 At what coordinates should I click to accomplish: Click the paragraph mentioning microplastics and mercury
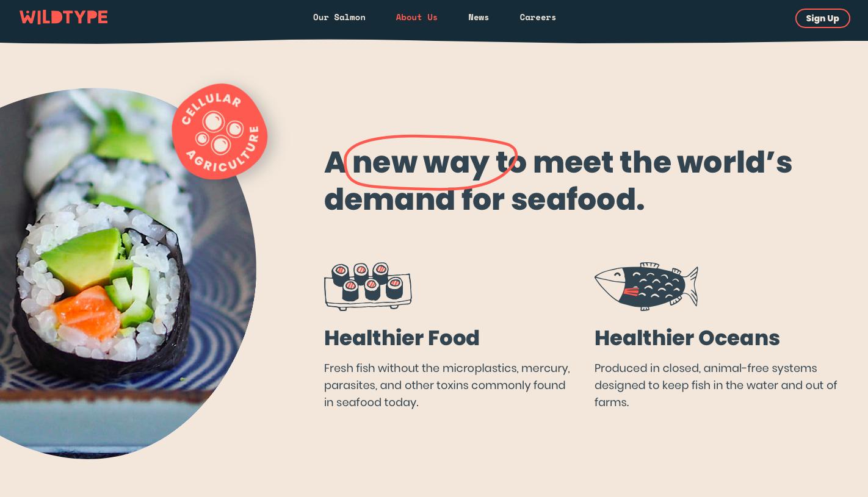tap(447, 385)
